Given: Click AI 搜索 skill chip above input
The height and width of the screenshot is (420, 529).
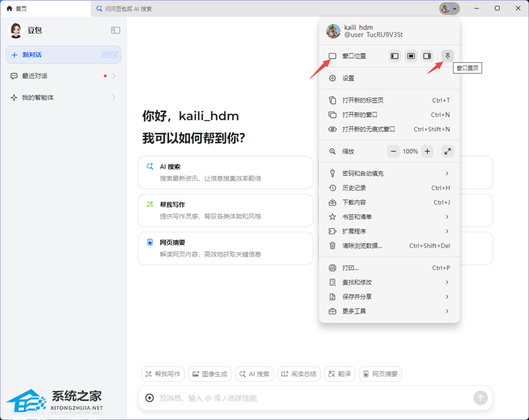Looking at the screenshot, I should (255, 374).
